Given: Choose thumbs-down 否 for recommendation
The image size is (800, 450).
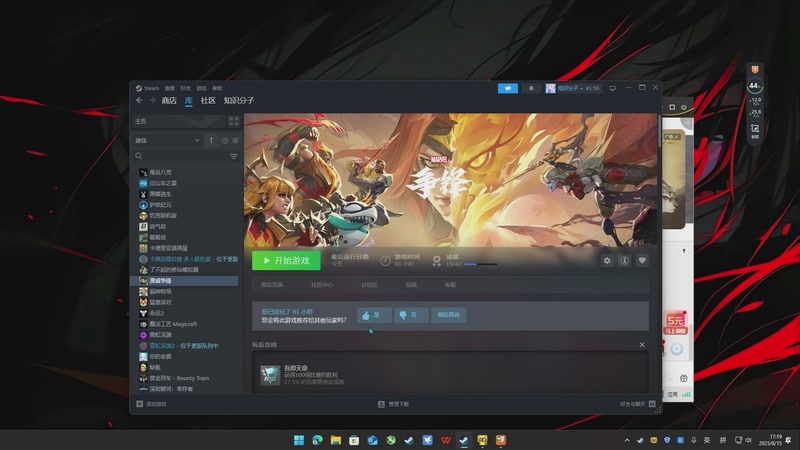Looking at the screenshot, I should [x=411, y=315].
